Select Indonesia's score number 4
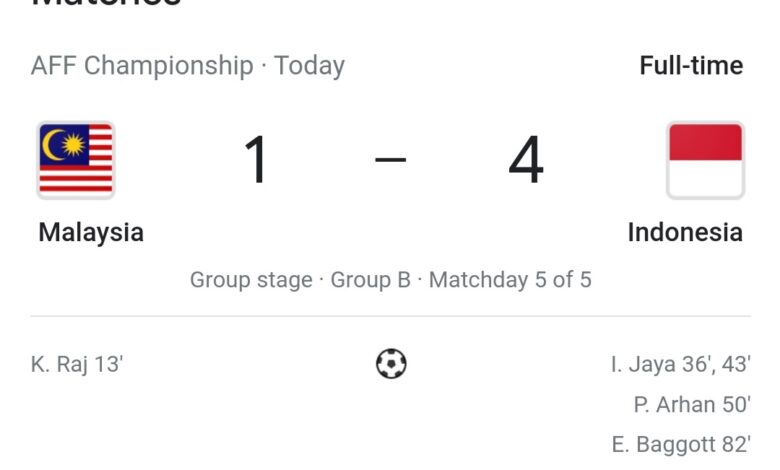 526,160
